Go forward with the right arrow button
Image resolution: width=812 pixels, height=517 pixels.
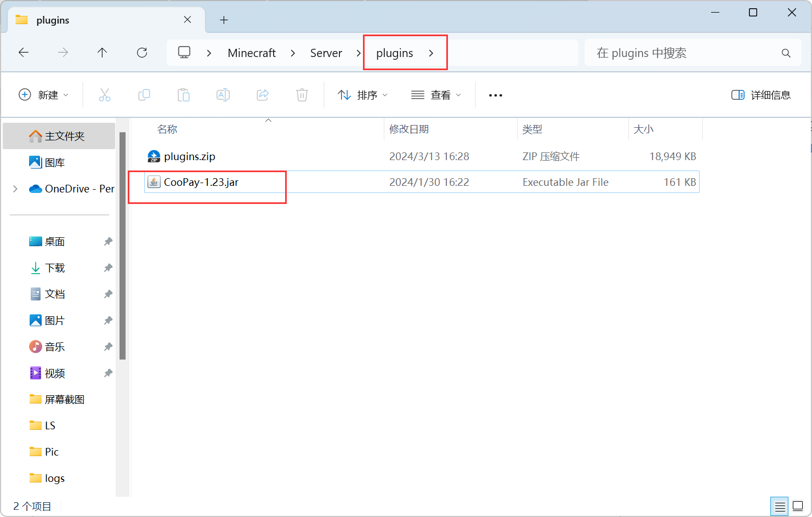pyautogui.click(x=63, y=53)
